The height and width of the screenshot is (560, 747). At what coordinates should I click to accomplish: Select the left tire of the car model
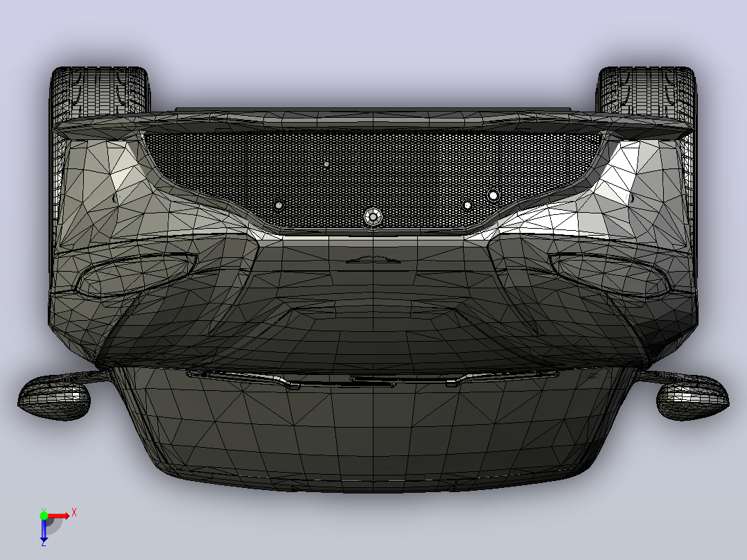click(x=100, y=91)
